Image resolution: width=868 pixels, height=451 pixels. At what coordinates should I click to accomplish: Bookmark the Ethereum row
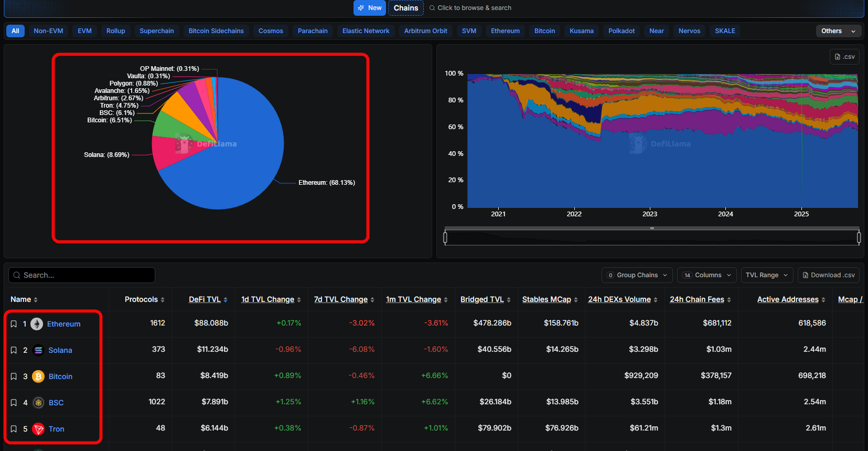tap(14, 324)
